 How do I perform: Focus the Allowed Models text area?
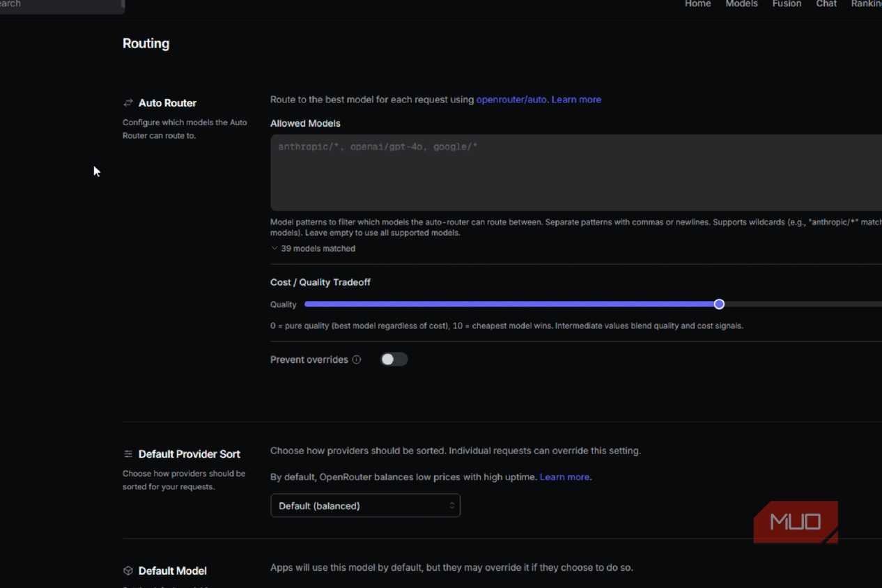click(576, 173)
